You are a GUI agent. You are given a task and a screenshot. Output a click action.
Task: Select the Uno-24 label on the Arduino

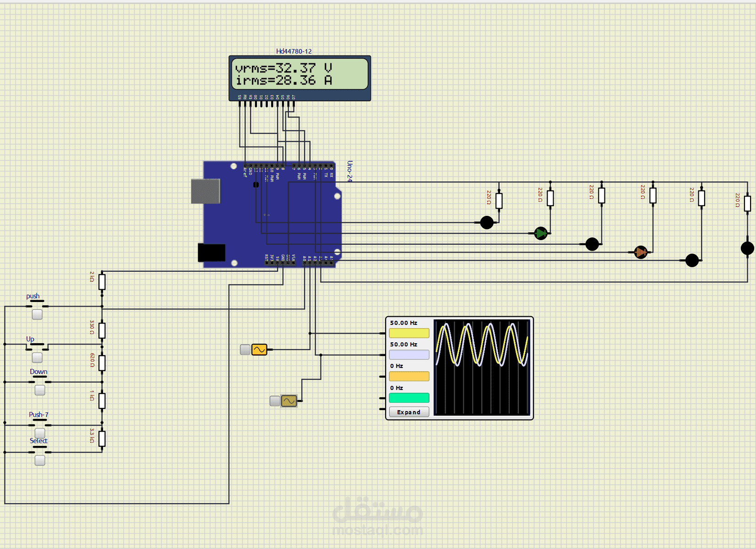click(350, 171)
